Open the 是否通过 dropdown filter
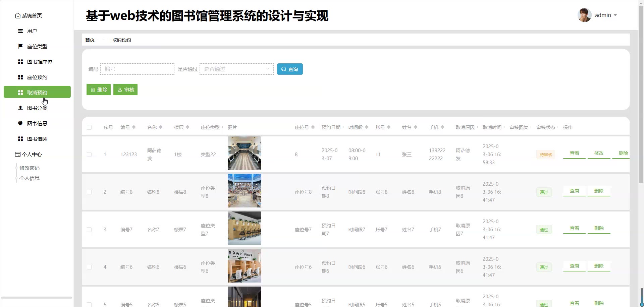Screen dimensions: 644x307 click(x=236, y=69)
